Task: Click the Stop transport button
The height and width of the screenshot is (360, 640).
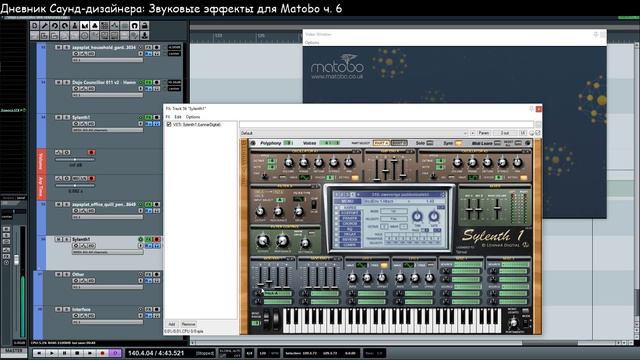Action: 77,353
